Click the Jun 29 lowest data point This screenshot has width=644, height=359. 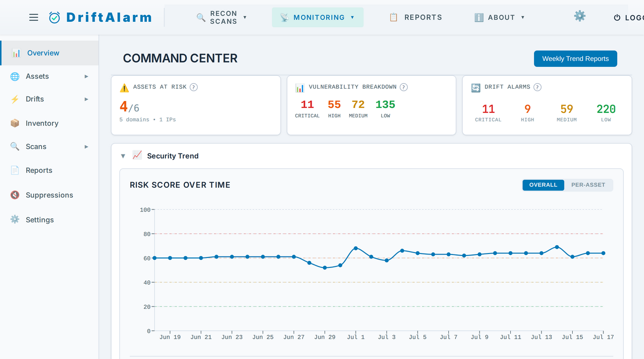click(325, 268)
